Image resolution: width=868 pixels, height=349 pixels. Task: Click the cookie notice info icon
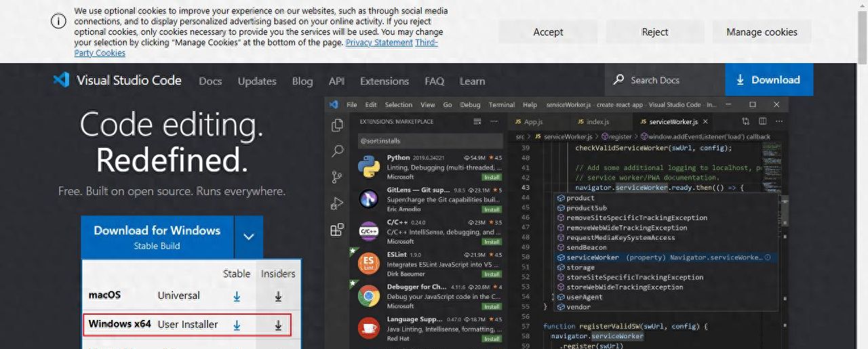(x=58, y=20)
